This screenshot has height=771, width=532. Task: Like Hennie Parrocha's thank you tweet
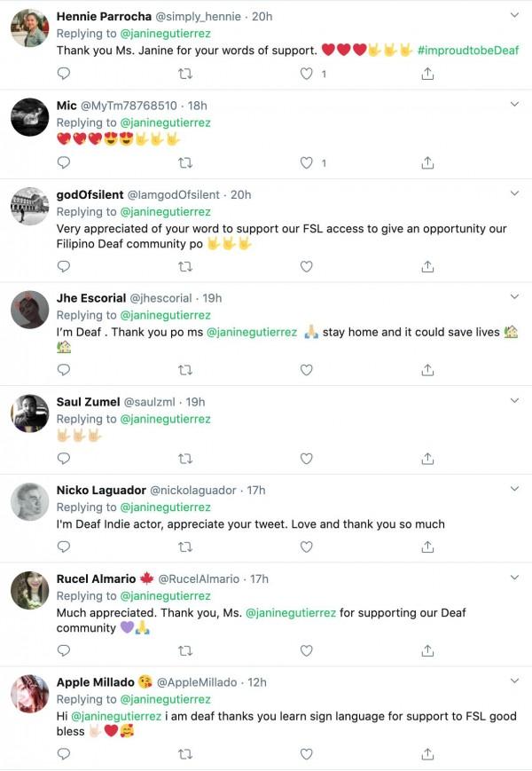click(307, 74)
